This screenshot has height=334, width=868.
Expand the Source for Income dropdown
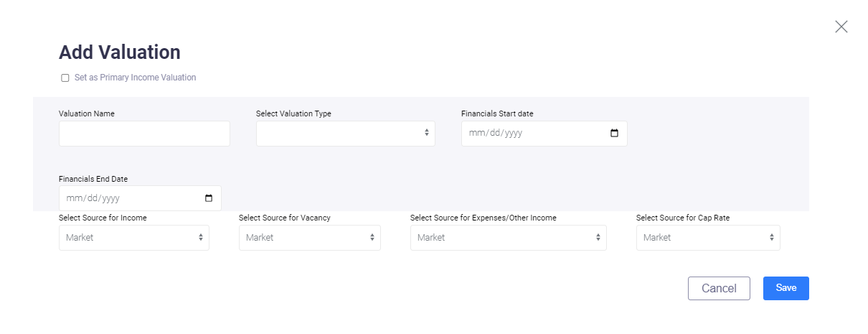[x=134, y=238]
